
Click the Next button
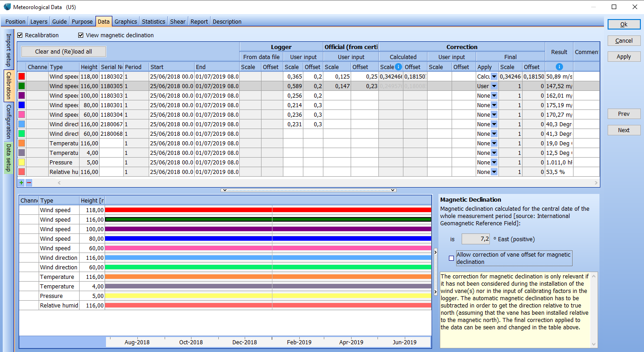[624, 130]
